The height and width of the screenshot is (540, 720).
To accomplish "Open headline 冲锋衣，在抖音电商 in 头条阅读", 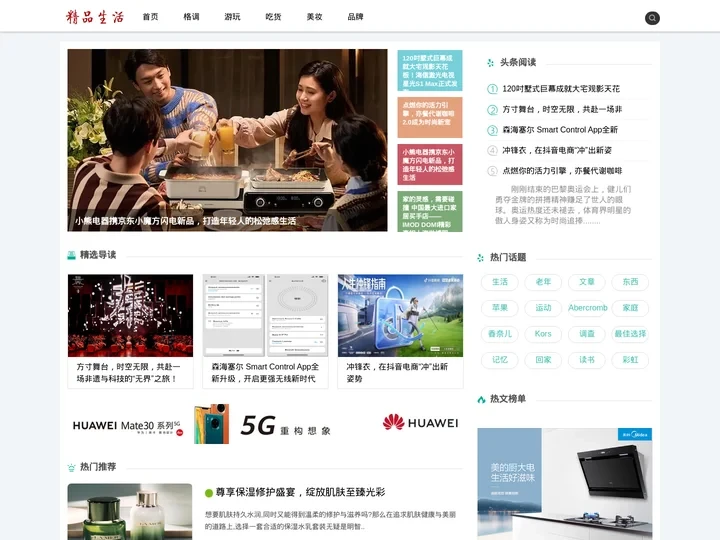I will (x=557, y=150).
